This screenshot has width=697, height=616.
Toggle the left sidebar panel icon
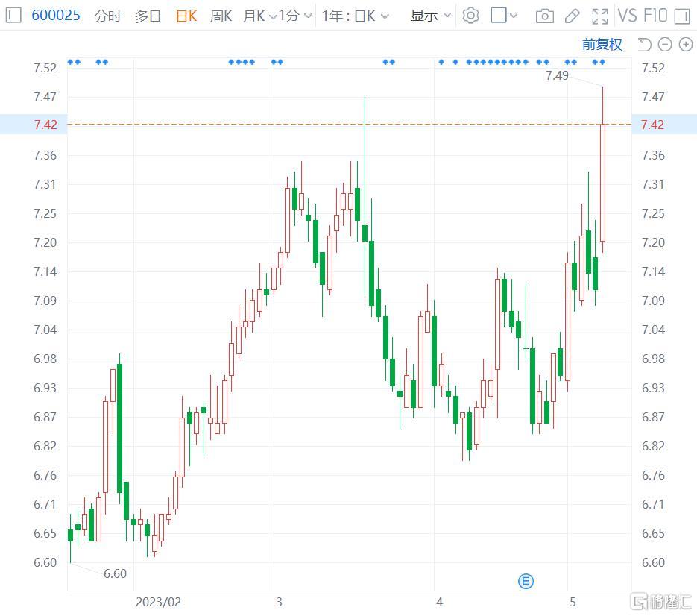[x=13, y=16]
